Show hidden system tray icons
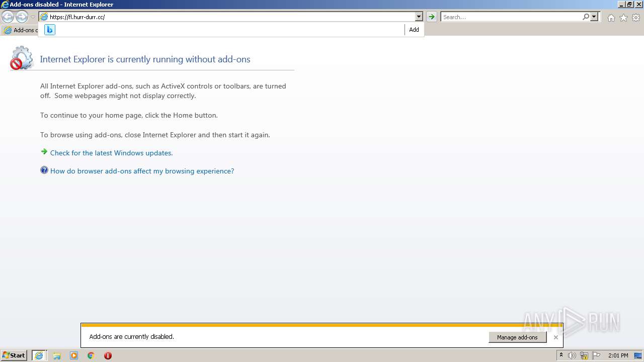The height and width of the screenshot is (362, 644). [561, 355]
